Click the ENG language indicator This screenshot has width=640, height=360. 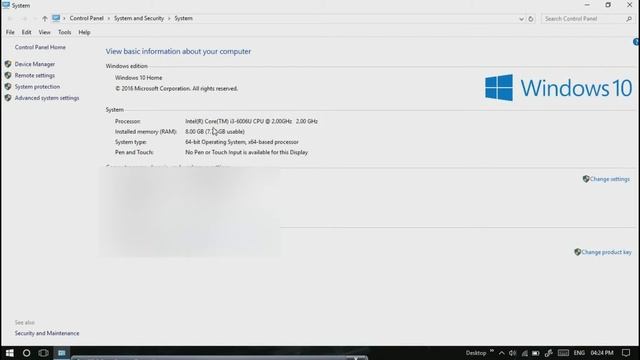(x=579, y=353)
